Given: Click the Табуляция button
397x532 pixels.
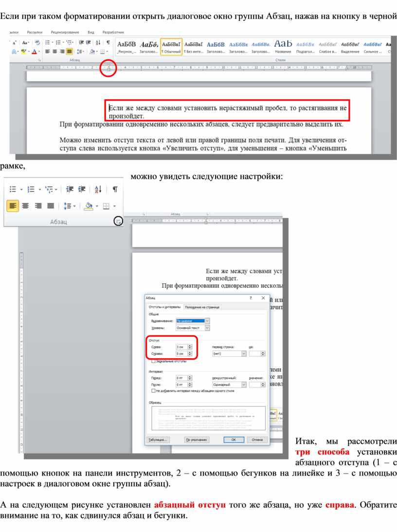Looking at the screenshot, I should point(157,440).
